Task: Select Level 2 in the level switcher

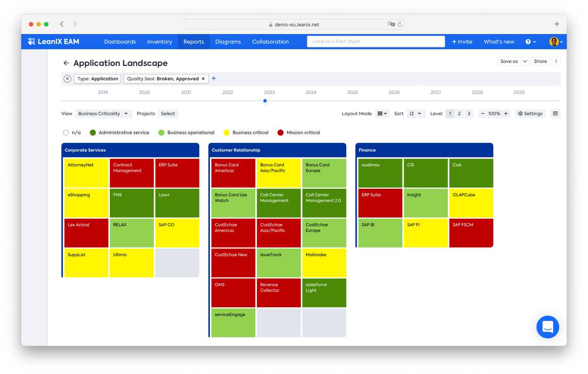Action: (459, 113)
